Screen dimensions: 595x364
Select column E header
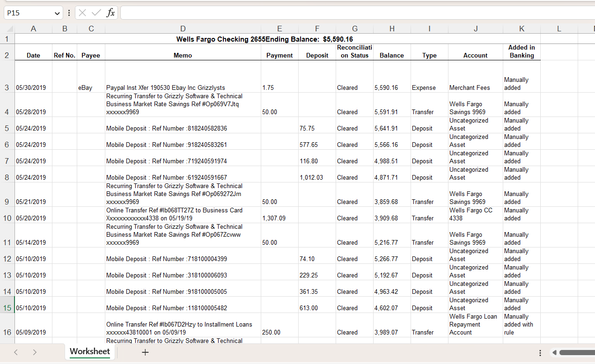279,29
